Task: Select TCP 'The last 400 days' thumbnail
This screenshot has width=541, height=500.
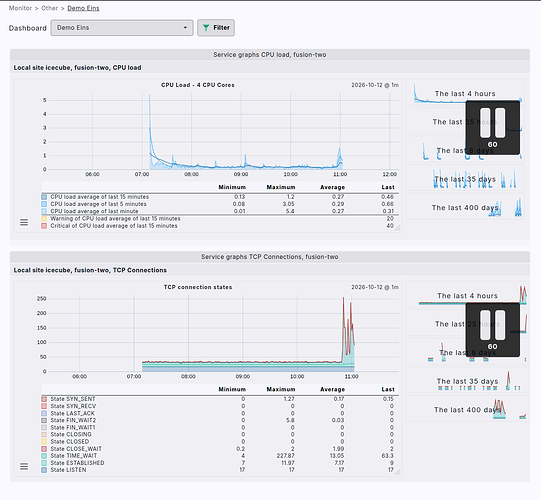Action: 468,409
